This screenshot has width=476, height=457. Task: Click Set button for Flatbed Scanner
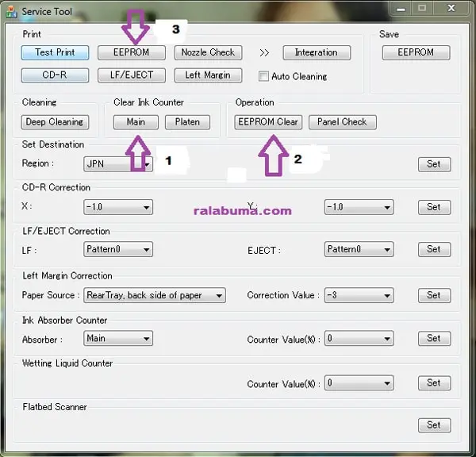pyautogui.click(x=433, y=424)
